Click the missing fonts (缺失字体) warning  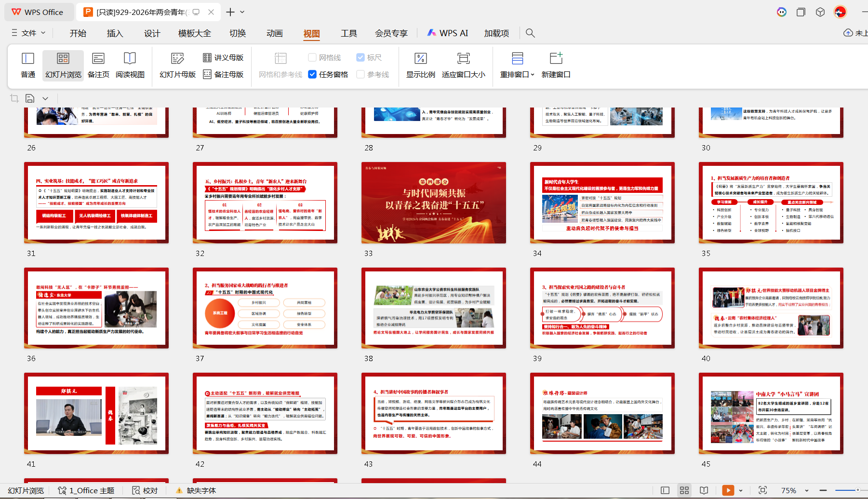[196, 490]
